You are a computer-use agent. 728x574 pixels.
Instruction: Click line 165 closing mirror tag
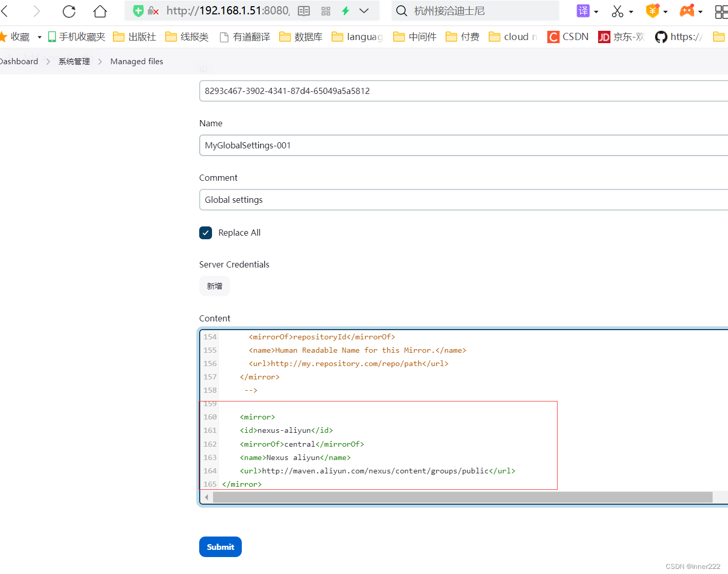(x=242, y=484)
